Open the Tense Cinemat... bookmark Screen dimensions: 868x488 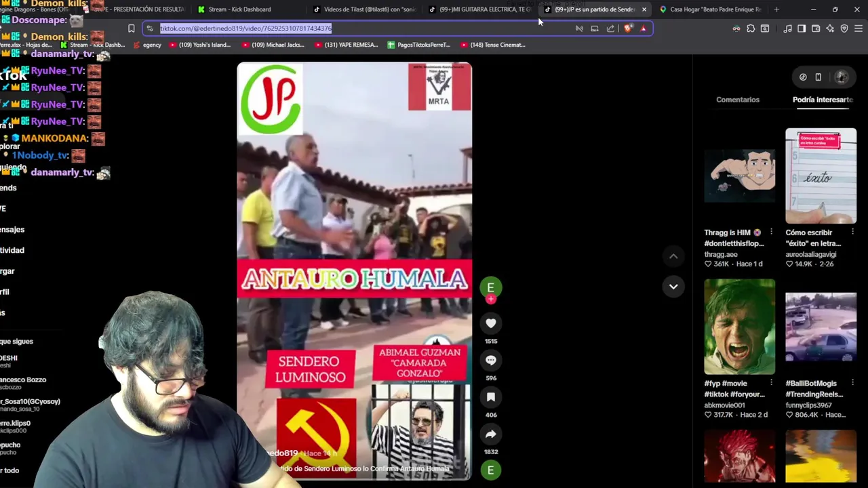pyautogui.click(x=493, y=45)
